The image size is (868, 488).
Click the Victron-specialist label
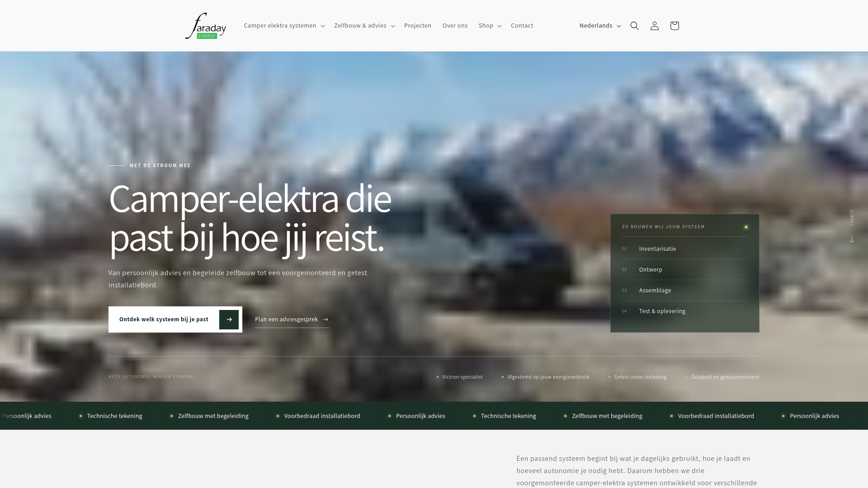click(462, 377)
